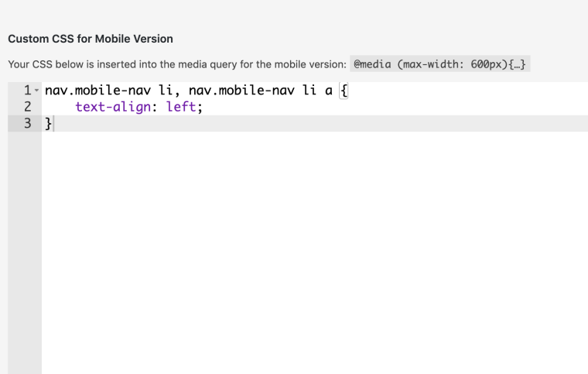Collapse the fold arrow on line 1
Viewport: 588px width, 374px height.
pos(36,91)
